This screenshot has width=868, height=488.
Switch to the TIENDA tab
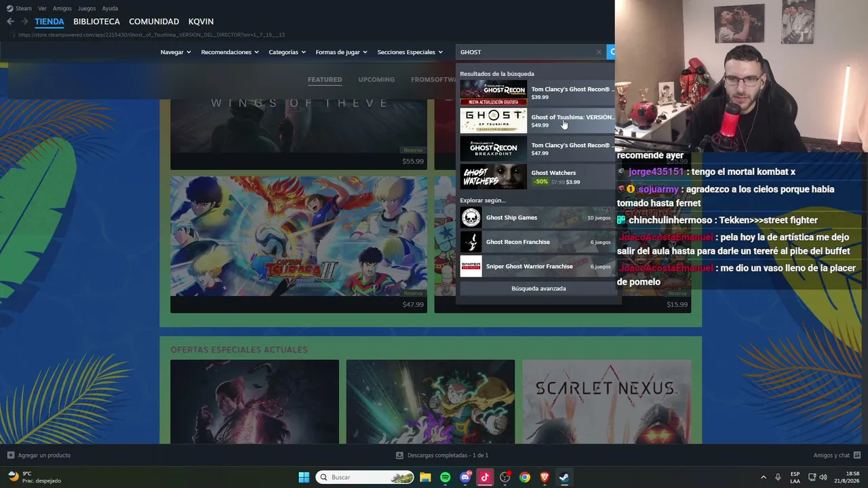50,22
